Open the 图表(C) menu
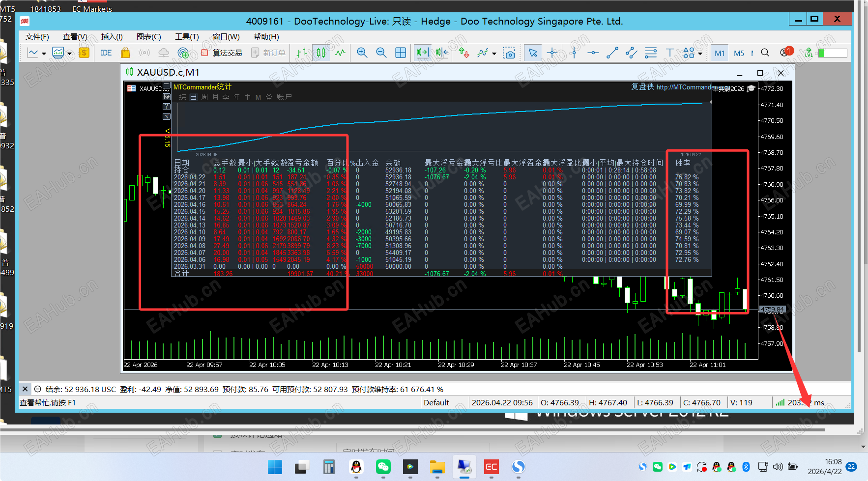 tap(149, 37)
